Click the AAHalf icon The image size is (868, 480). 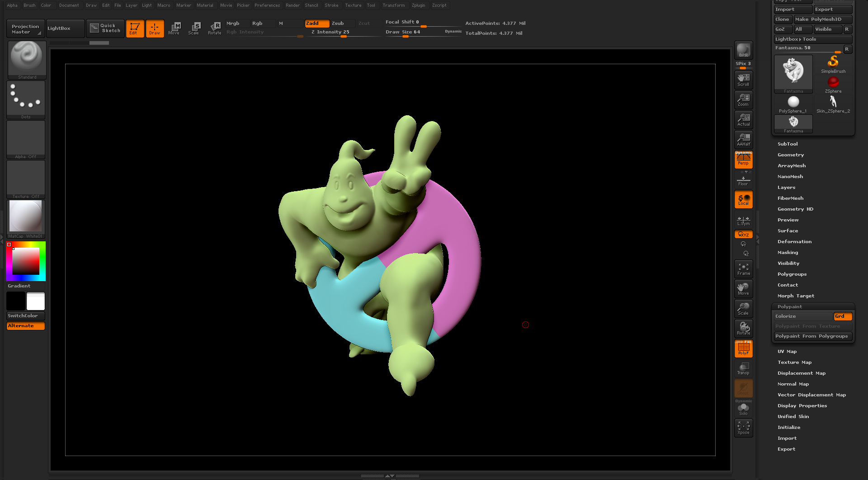tap(743, 140)
